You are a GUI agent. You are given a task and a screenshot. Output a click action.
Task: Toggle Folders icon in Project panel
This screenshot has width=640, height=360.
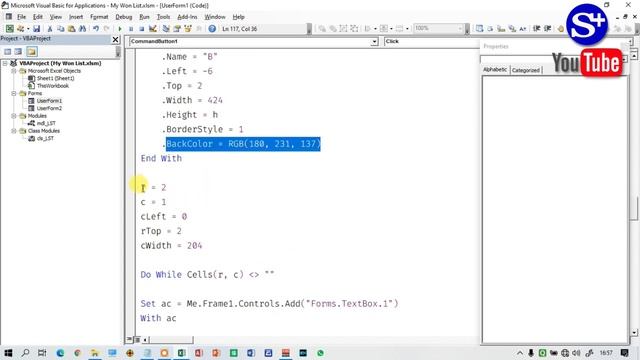coord(32,51)
